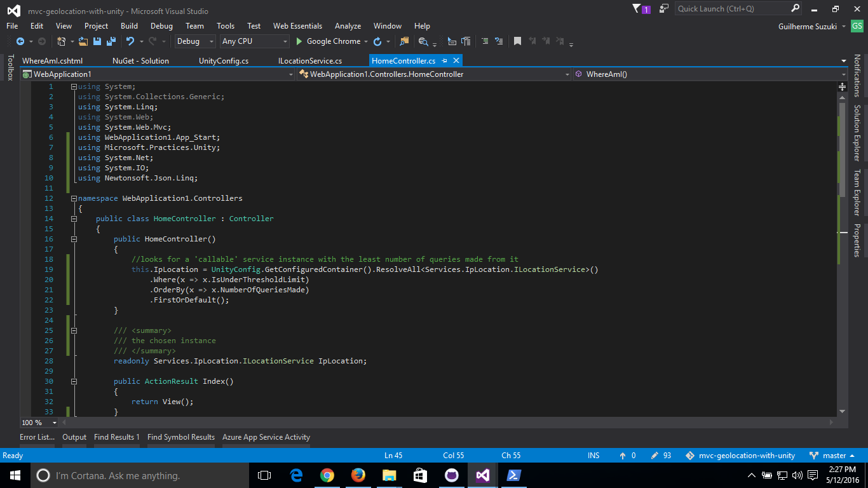Click the browser Refresh icon in toolbar
This screenshot has height=488, width=868.
[377, 41]
